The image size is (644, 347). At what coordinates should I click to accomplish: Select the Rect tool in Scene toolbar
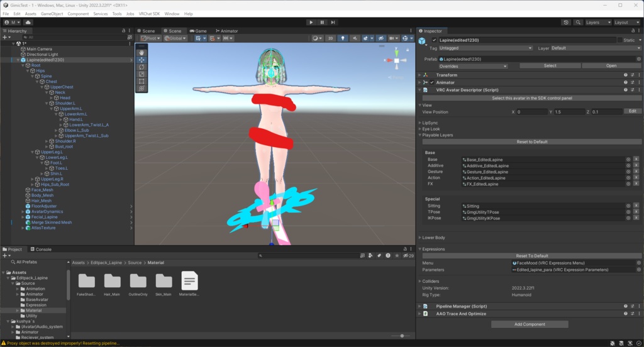pos(142,81)
